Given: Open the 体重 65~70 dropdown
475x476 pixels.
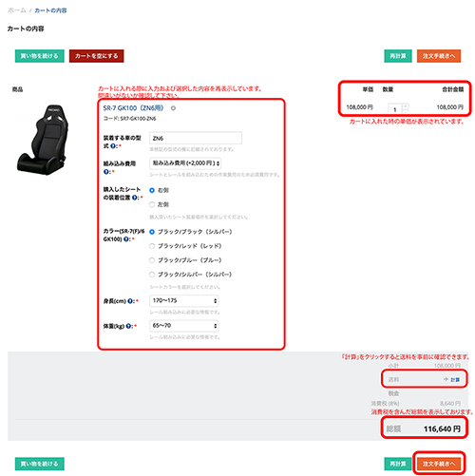Looking at the screenshot, I should click(x=184, y=326).
